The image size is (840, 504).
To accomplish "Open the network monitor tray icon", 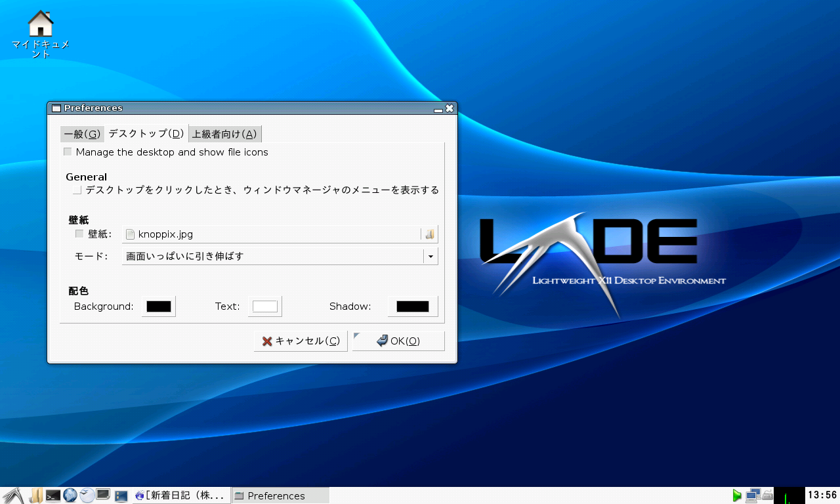I will pos(752,495).
